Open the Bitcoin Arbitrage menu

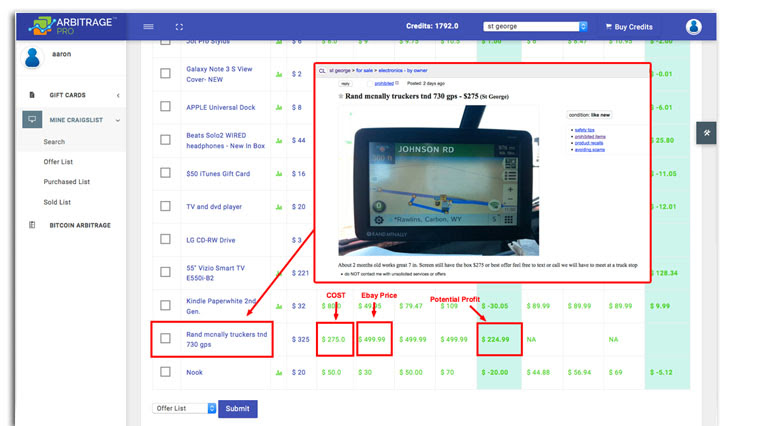[x=80, y=225]
